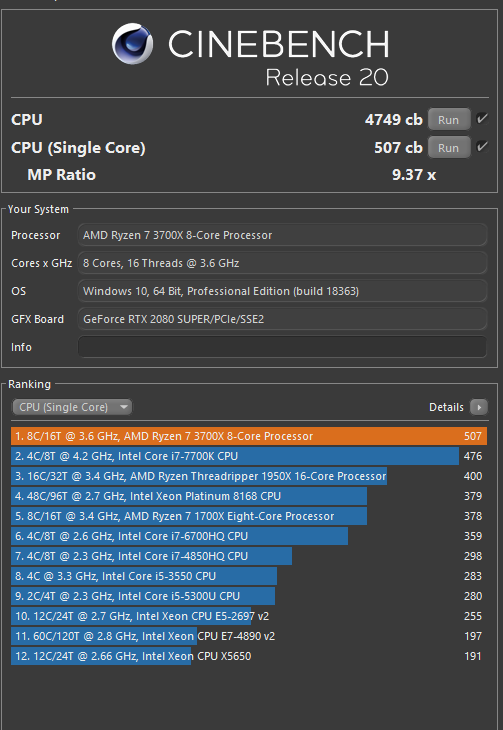Run the multi-core CPU benchmark

pyautogui.click(x=449, y=120)
